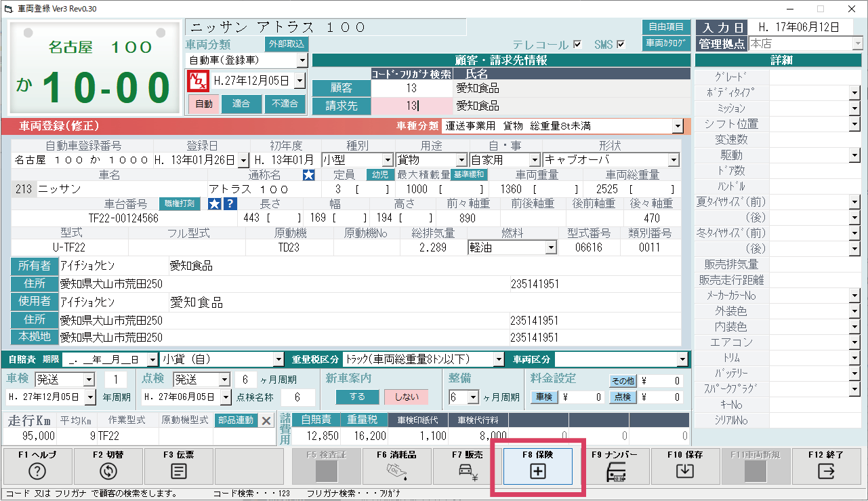Click 基準緩和 button

[x=469, y=175]
